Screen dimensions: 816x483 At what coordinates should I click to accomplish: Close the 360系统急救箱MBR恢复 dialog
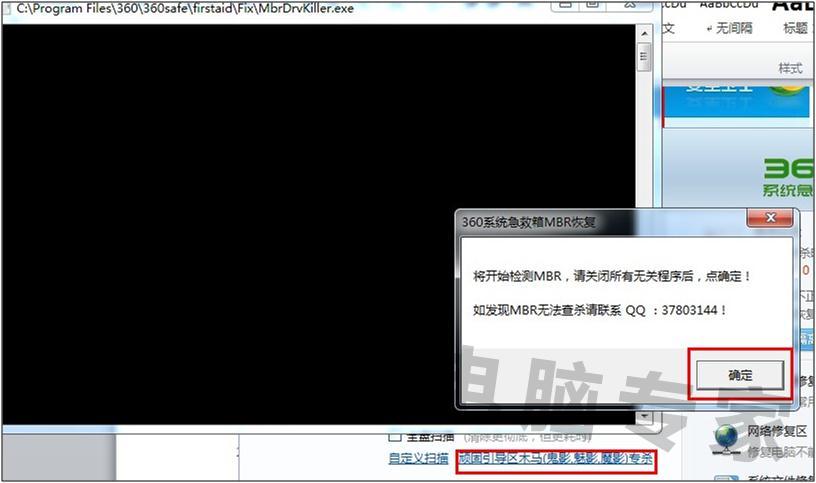(770, 218)
